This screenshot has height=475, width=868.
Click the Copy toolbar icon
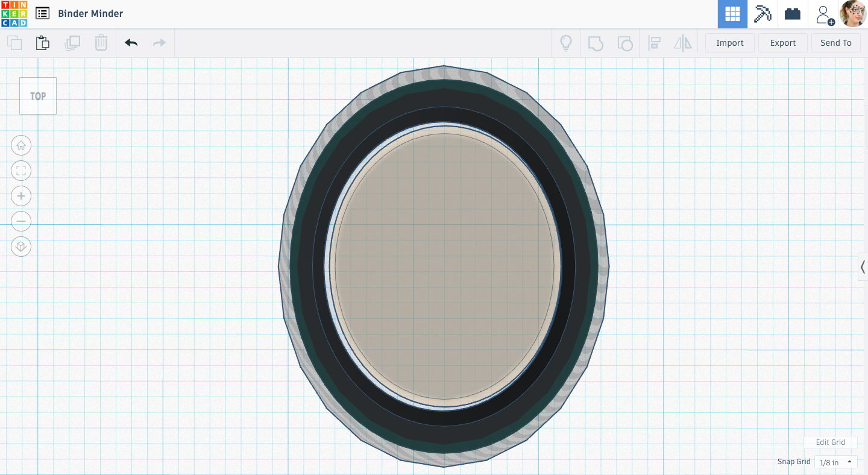[14, 43]
